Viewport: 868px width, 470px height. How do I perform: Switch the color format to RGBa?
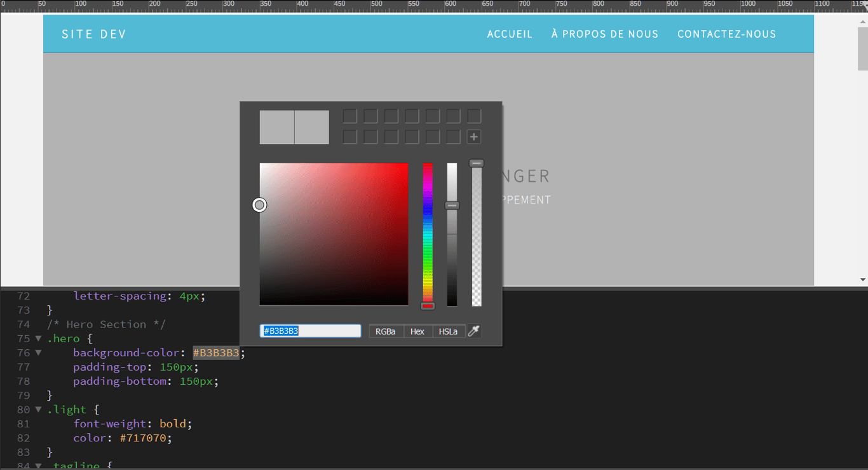[x=385, y=331]
